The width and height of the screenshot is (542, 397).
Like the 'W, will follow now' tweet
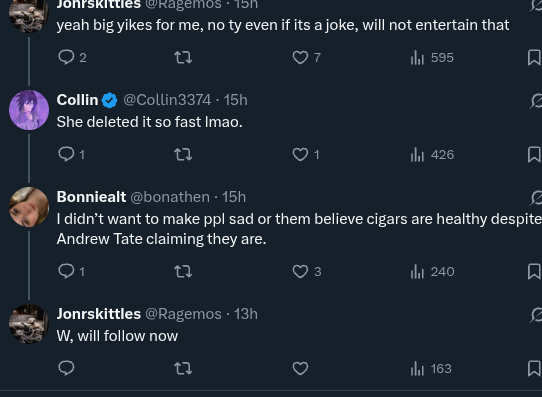[300, 368]
